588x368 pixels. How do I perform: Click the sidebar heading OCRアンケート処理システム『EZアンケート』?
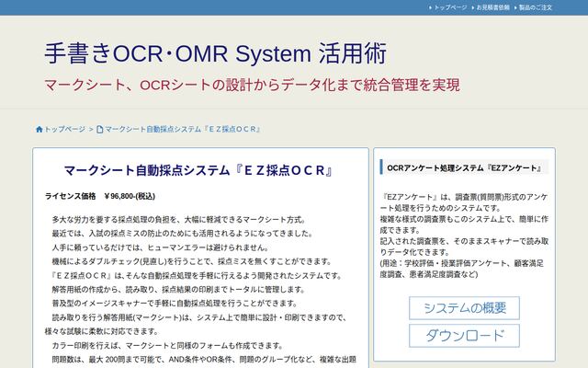[465, 167]
